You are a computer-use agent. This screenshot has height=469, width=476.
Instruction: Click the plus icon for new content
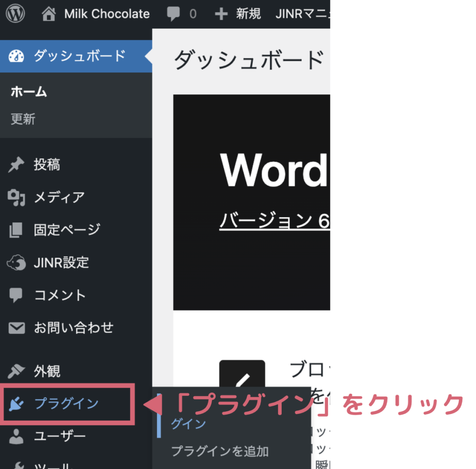click(221, 14)
